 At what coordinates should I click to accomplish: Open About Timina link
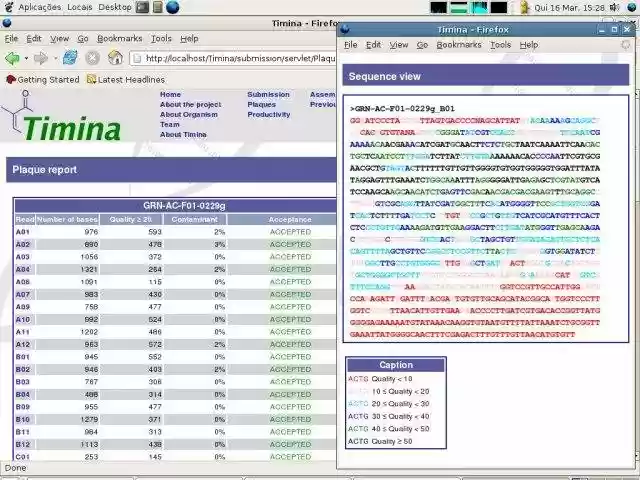183,134
